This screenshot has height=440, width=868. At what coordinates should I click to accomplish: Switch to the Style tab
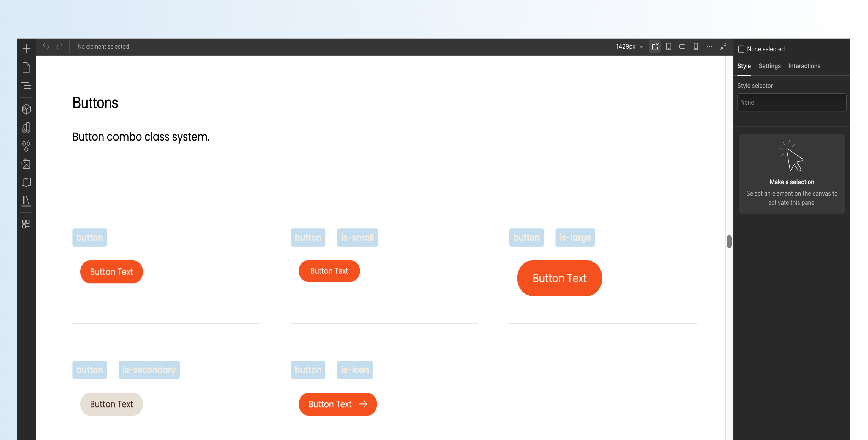pos(744,66)
